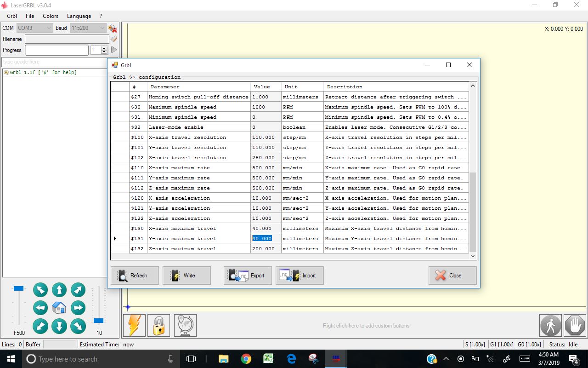This screenshot has height=368, width=588.
Task: Click the lightning bolt reset button
Action: click(x=135, y=326)
